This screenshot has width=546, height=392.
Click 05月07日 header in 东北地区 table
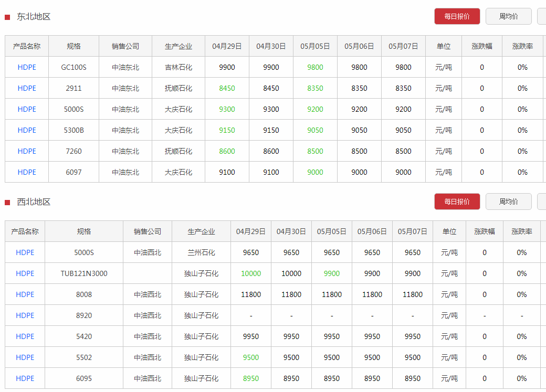pos(403,46)
